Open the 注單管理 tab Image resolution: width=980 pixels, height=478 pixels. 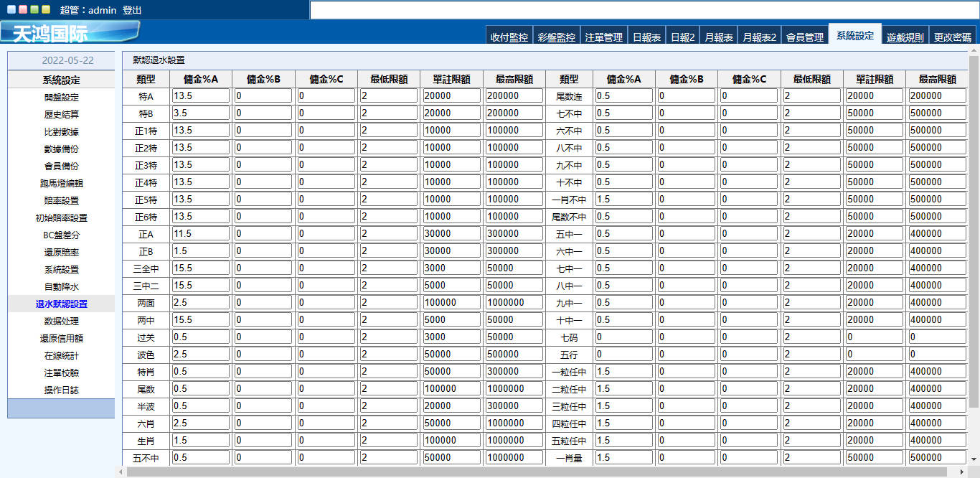tap(603, 37)
